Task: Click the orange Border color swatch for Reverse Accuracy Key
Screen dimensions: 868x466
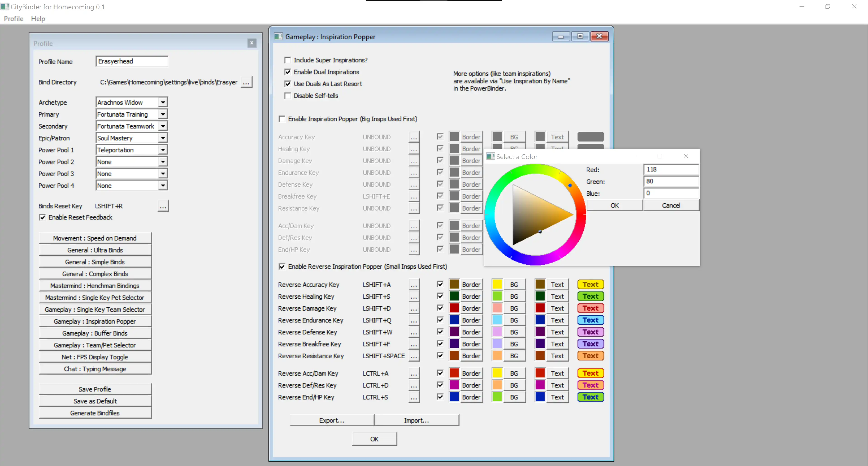Action: pyautogui.click(x=454, y=284)
